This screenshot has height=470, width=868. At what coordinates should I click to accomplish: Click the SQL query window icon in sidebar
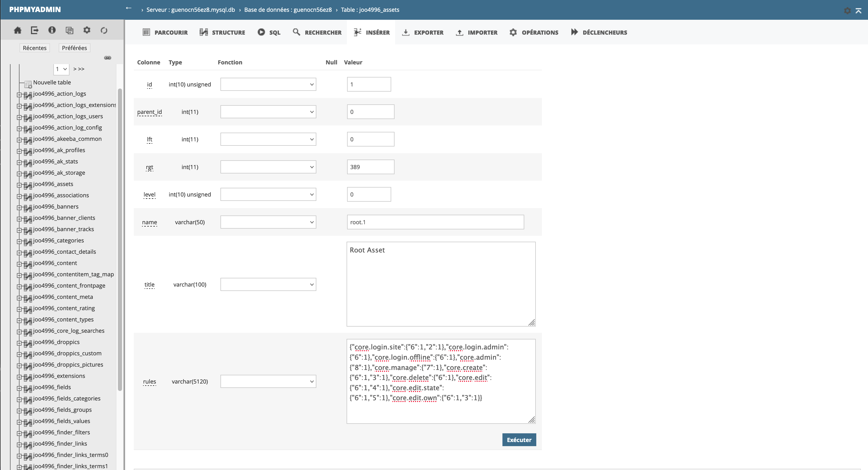(x=69, y=30)
